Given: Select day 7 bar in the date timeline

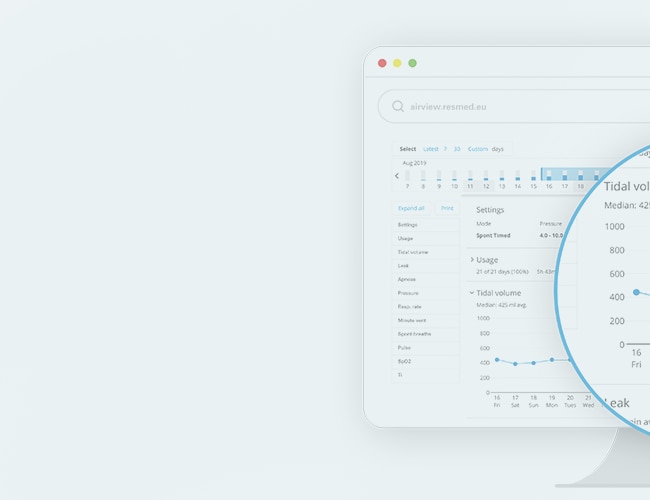Looking at the screenshot, I should click(x=407, y=175).
